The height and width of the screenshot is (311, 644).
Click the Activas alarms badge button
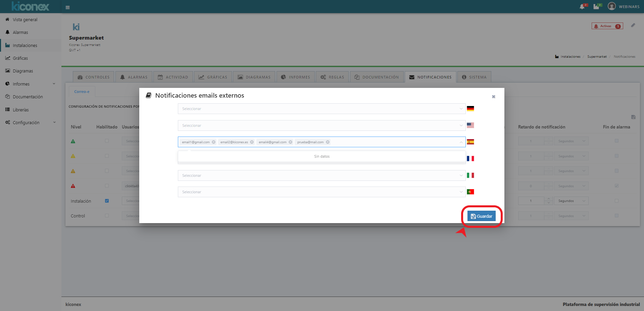607,26
